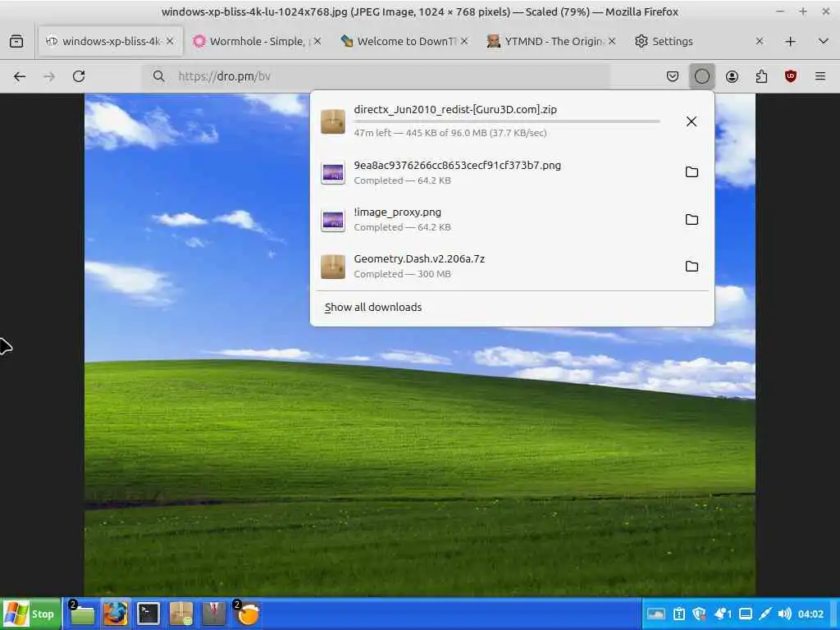This screenshot has height=630, width=840.
Task: Open the Firefox View icon
Action: pyautogui.click(x=16, y=41)
